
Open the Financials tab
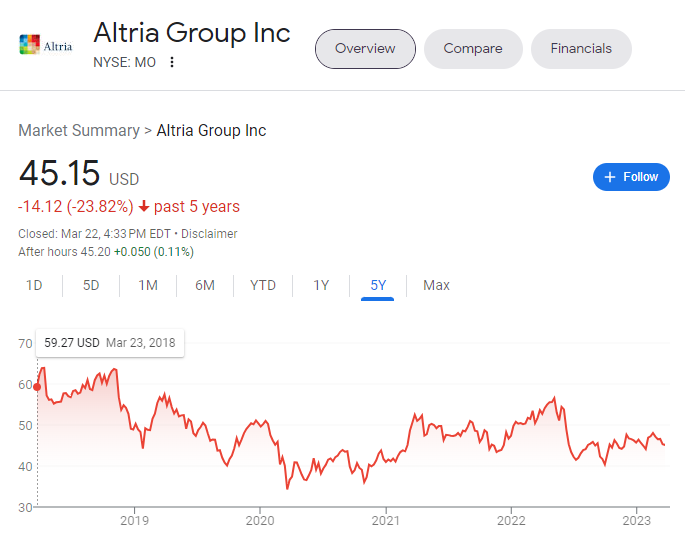581,48
